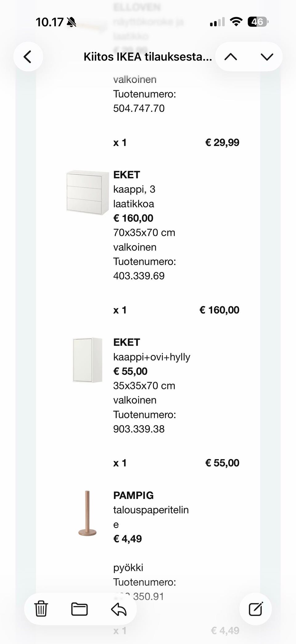
Task: Tap the 10.17 clock in status bar
Action: coord(49,22)
